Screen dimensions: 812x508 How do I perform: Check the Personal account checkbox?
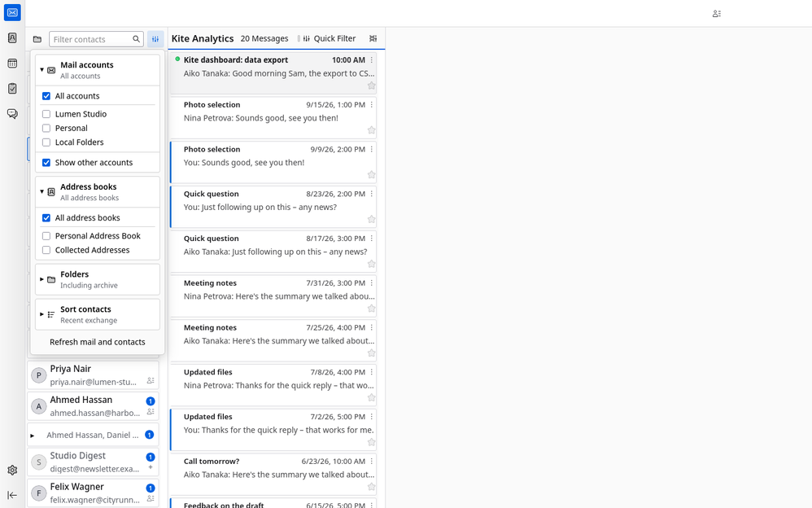[46, 128]
